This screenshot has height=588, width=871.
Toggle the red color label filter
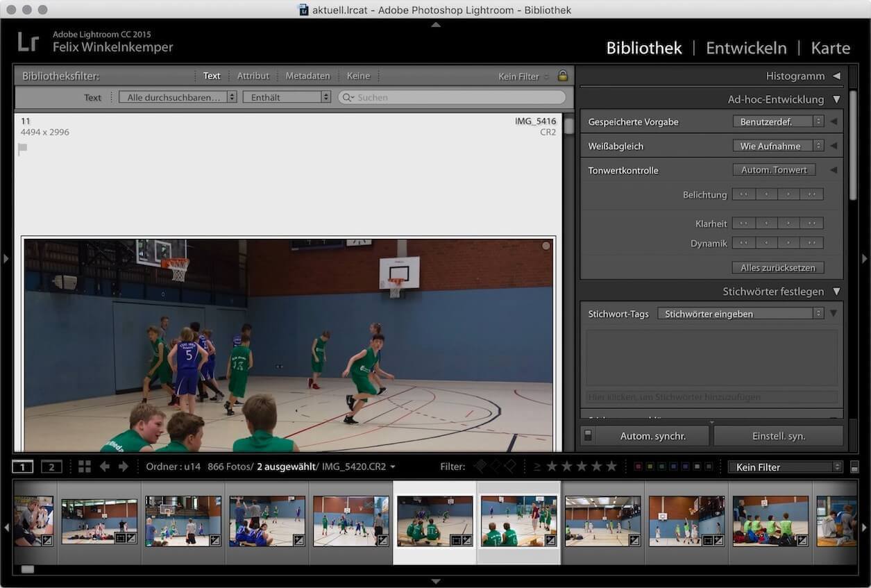(638, 467)
